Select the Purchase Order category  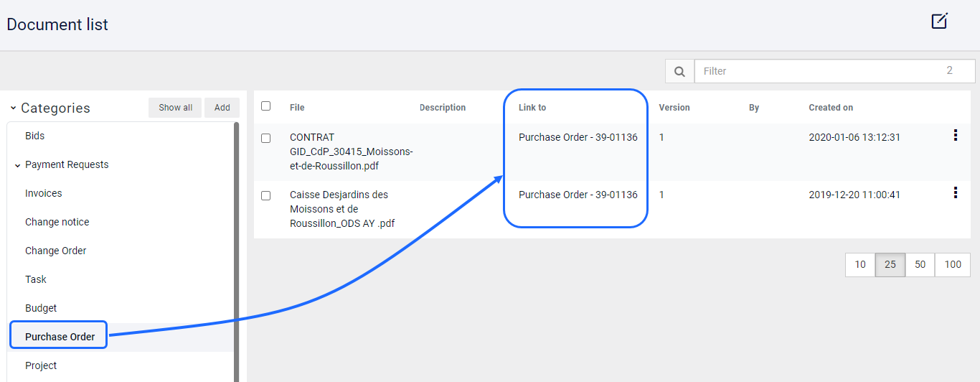pyautogui.click(x=60, y=337)
